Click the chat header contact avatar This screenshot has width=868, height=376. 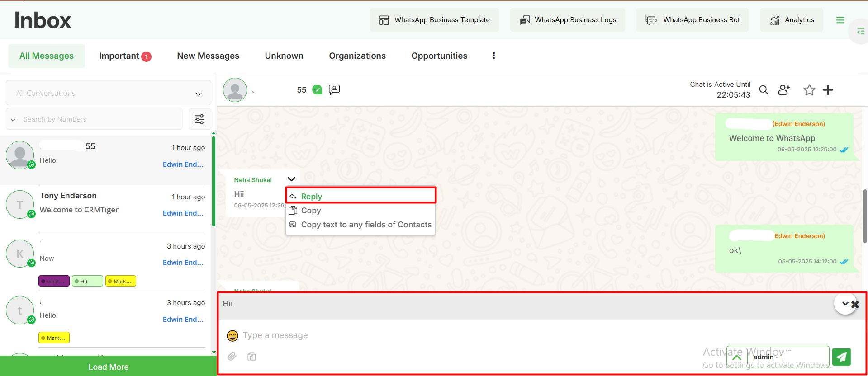(x=235, y=90)
